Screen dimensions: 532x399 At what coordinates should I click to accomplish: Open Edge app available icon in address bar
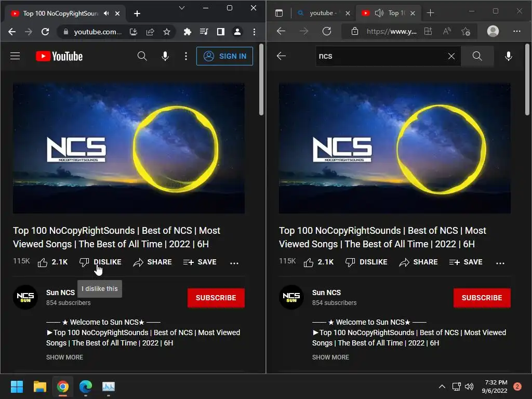(428, 32)
